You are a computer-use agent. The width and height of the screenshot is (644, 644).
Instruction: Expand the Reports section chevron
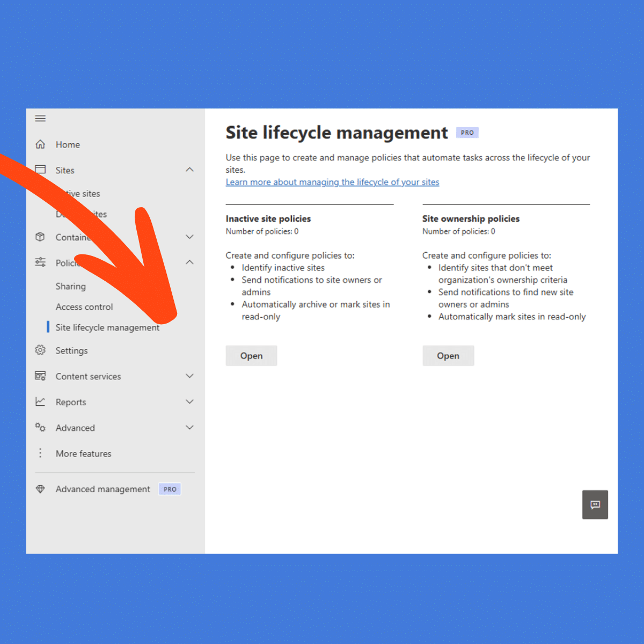coord(189,402)
